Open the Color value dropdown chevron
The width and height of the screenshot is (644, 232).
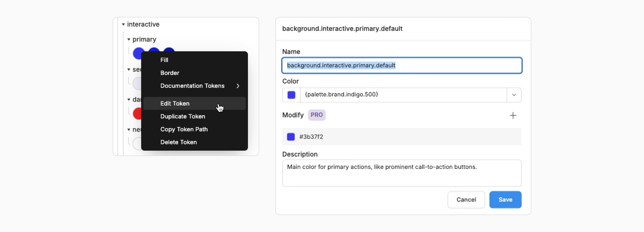tap(514, 95)
